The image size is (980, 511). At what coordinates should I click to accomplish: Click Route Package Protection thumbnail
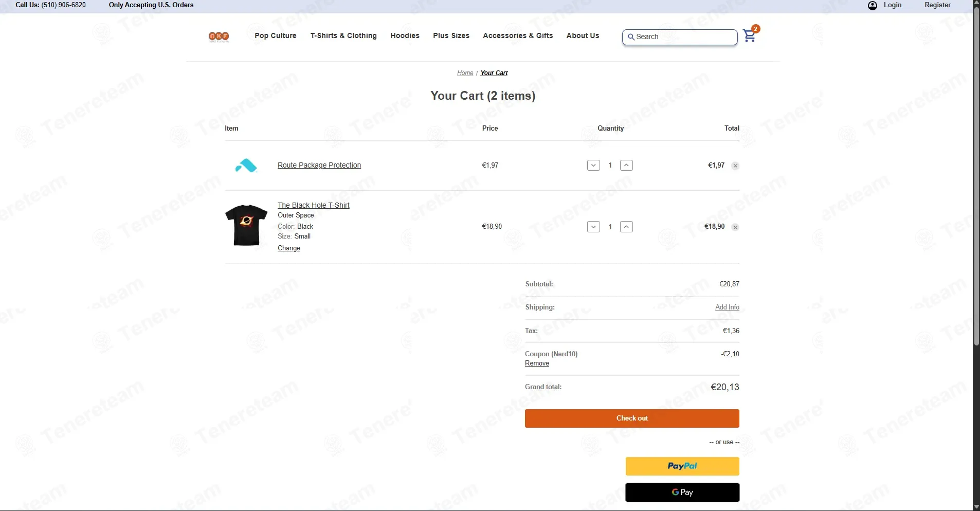[x=246, y=166]
